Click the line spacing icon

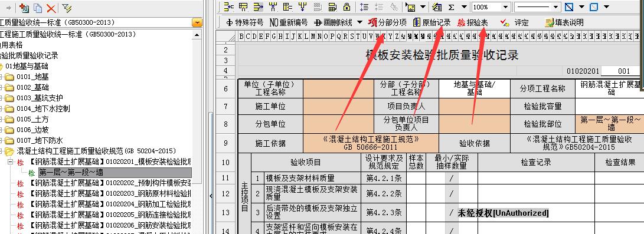point(364,7)
